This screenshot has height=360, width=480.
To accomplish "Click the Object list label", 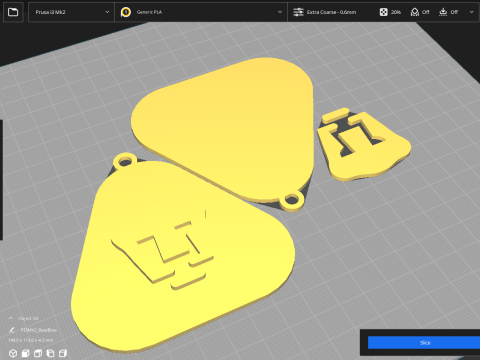I will 28,319.
